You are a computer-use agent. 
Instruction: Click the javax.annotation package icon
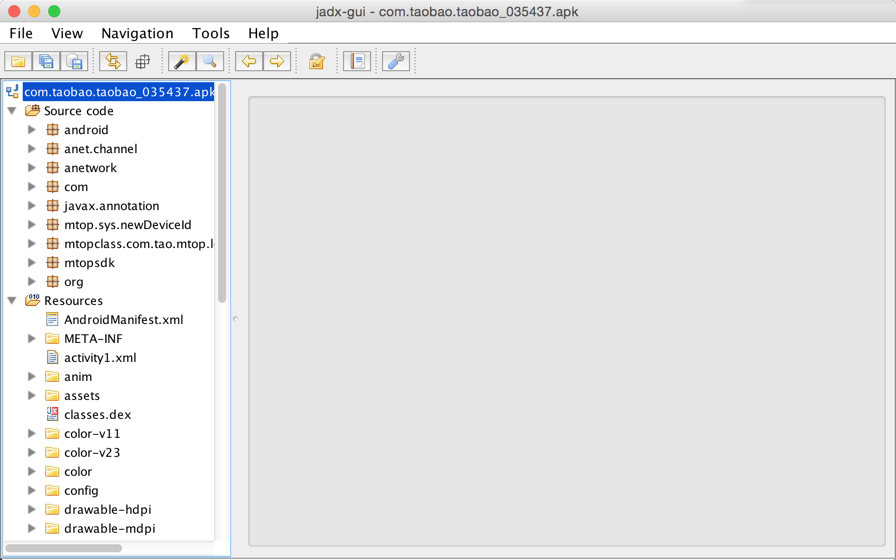[x=52, y=206]
